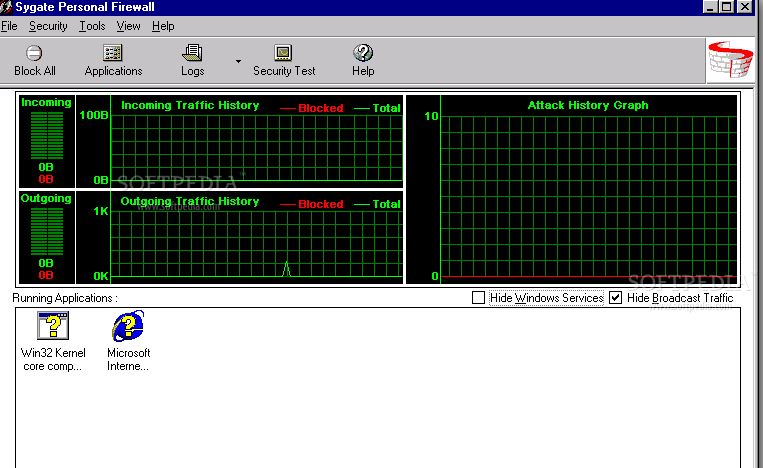Image resolution: width=763 pixels, height=468 pixels.
Task: Enable Hide Windows Services checkbox
Action: tap(478, 297)
